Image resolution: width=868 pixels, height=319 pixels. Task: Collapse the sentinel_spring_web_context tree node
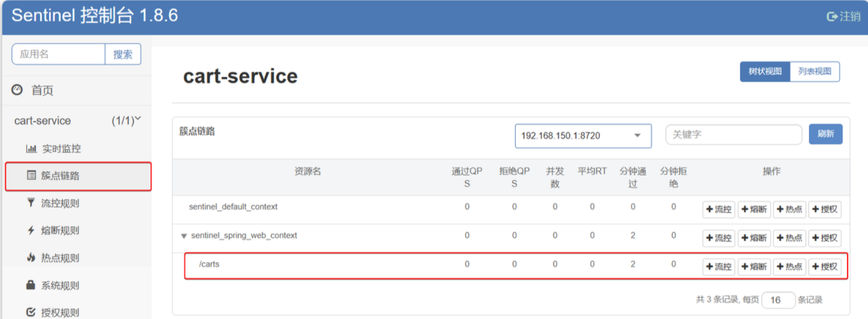coord(184,236)
